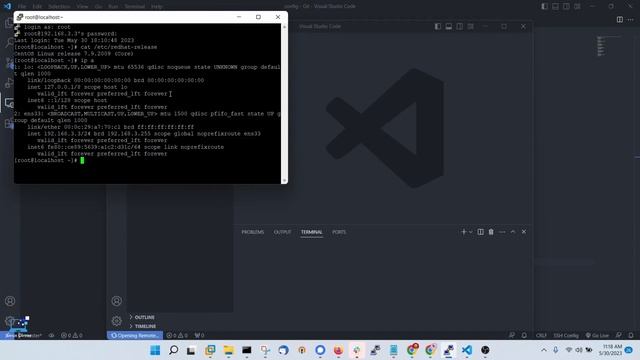Open Accounts icon in front VS Code
640x360 pixels.
[117, 301]
